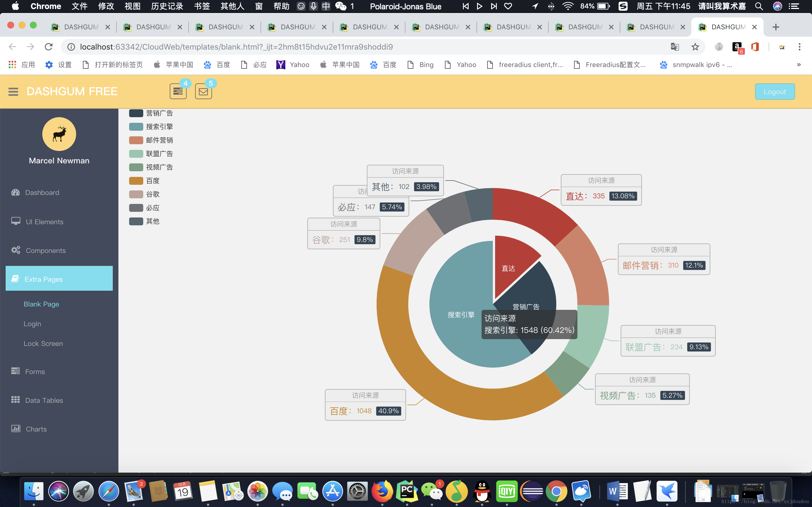Select the UI Elements sidebar icon
This screenshot has width=812, height=507.
point(15,221)
